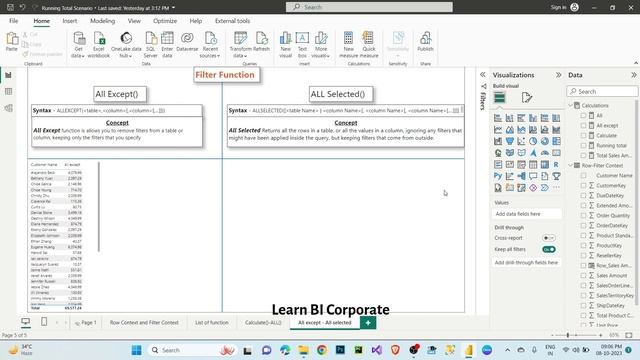640x360 pixels.
Task: Open Get more visuals ellipsis
Action: pos(556,188)
